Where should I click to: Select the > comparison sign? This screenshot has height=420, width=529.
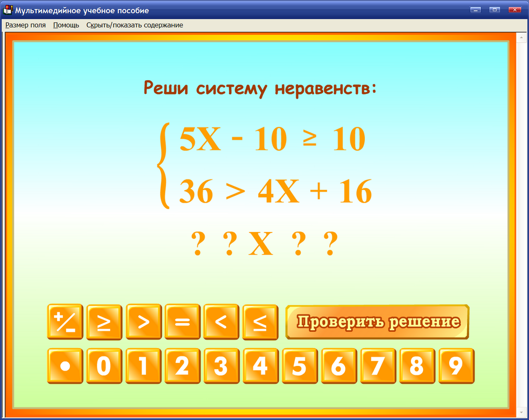coord(143,322)
